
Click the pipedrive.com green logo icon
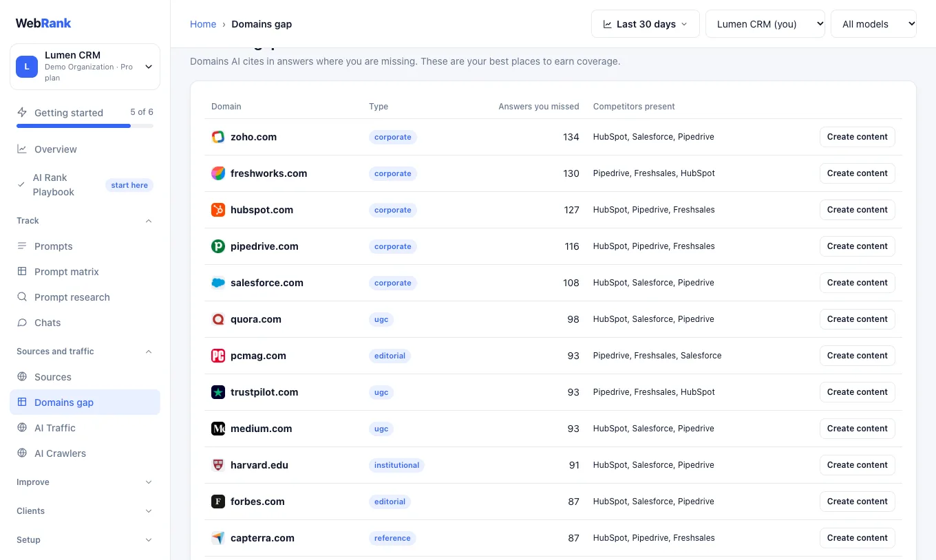click(218, 246)
